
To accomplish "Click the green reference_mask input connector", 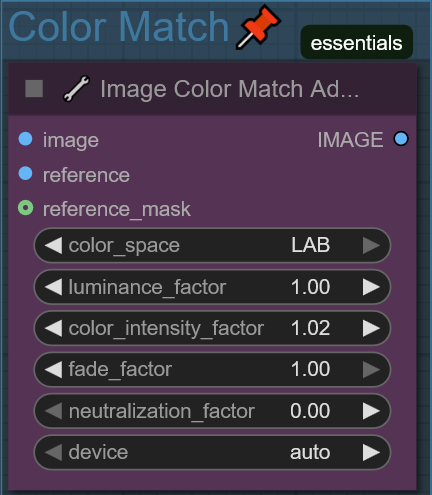I will [25, 208].
